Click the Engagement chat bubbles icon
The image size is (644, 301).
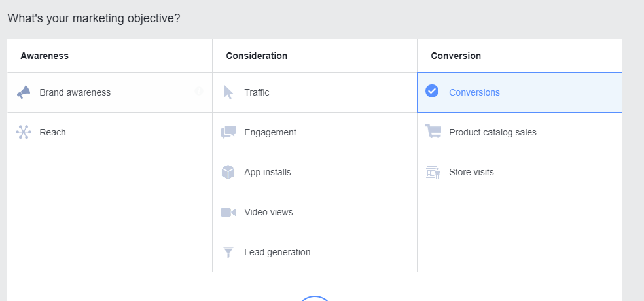(228, 132)
